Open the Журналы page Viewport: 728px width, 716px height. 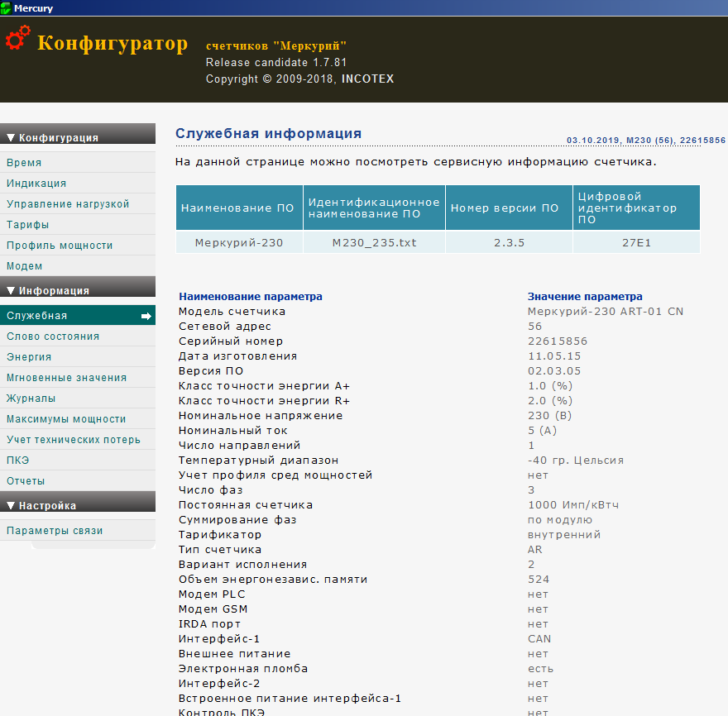click(78, 399)
